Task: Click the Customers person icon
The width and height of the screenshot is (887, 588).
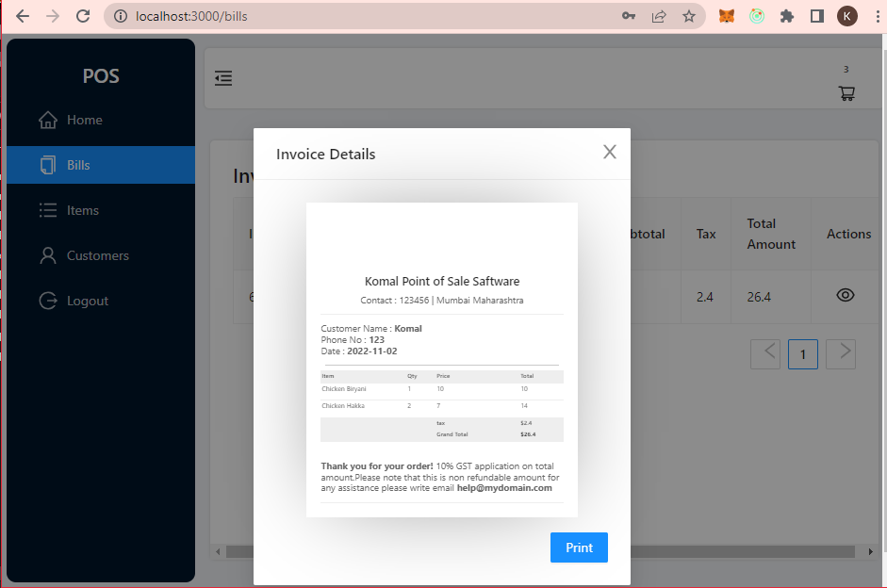Action: (x=47, y=255)
